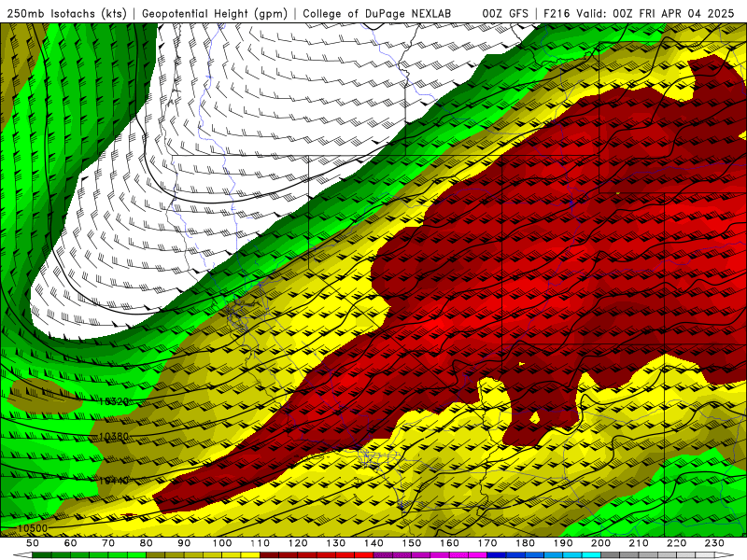Click the 50 knot legend value
The height and width of the screenshot is (560, 747).
tap(33, 543)
